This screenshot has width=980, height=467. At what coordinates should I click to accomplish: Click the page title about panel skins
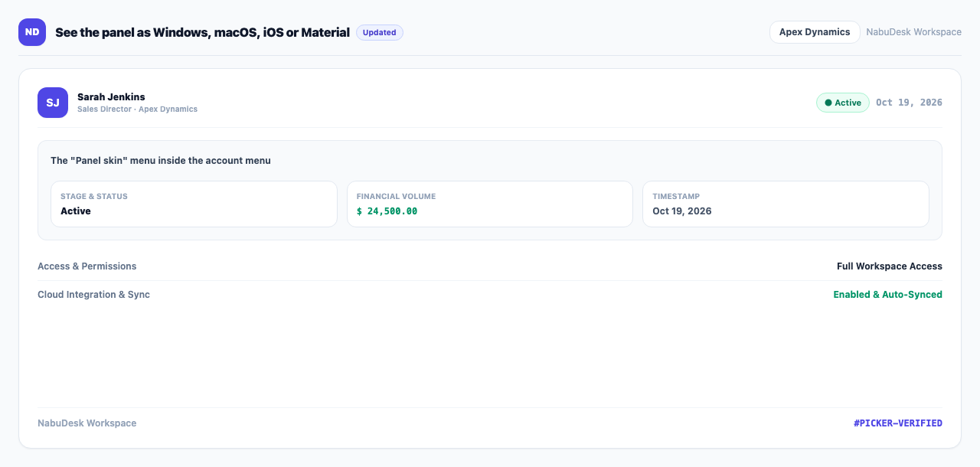click(202, 32)
